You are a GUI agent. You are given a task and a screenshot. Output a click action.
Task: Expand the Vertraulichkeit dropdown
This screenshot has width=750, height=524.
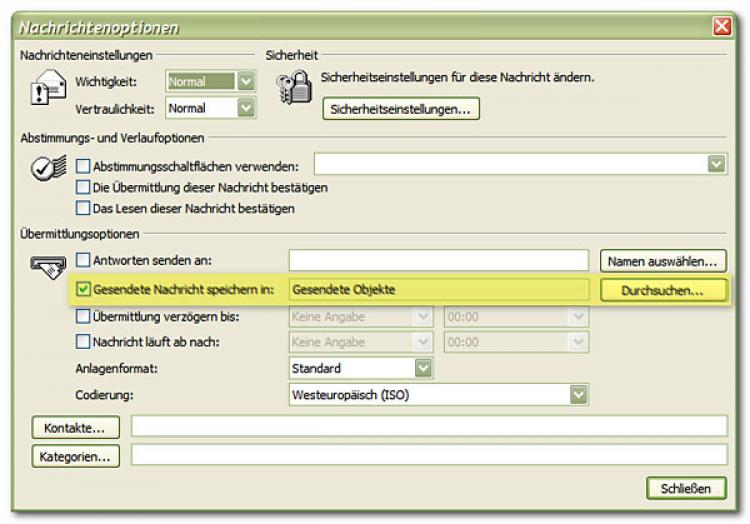tap(246, 107)
